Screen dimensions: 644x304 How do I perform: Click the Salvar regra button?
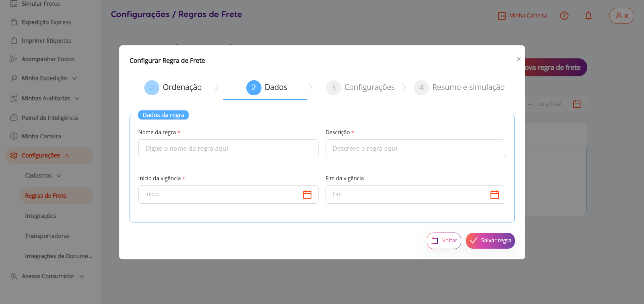(x=490, y=241)
